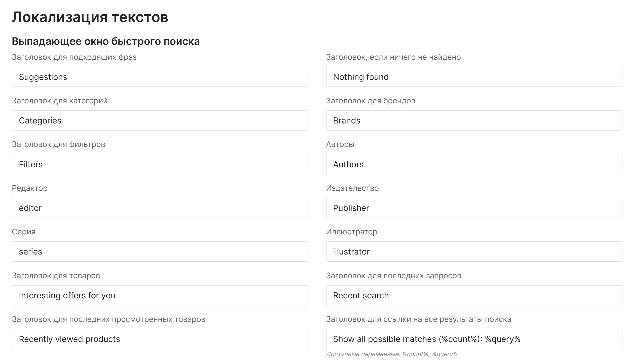Viewport: 633px width, 364px height.
Task: Focus the Filters text field
Action: (x=160, y=164)
